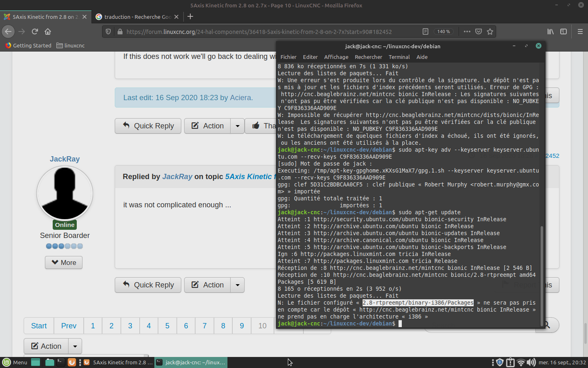Image resolution: width=588 pixels, height=368 pixels.
Task: Open the network Wi-Fi tray icon
Action: [521, 362]
